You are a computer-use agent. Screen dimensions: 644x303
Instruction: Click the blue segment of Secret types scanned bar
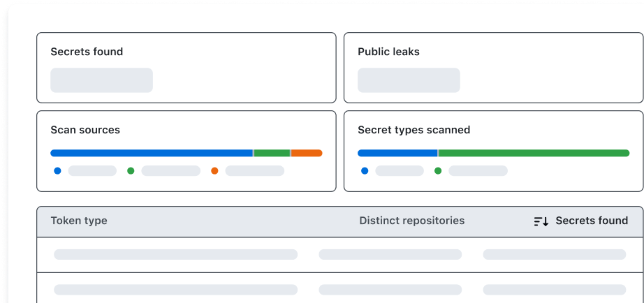point(397,153)
